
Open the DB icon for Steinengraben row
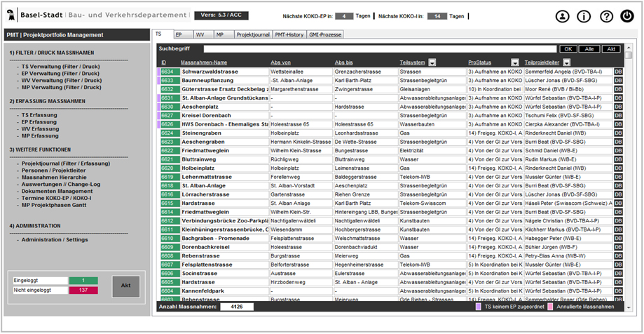click(x=618, y=133)
